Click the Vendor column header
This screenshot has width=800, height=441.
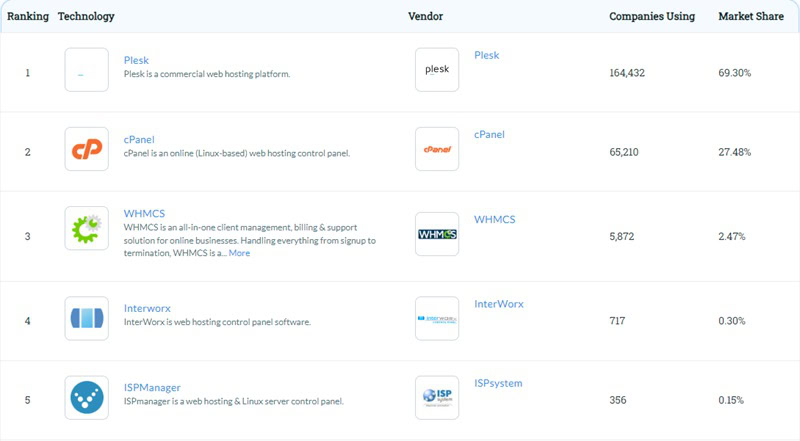coord(426,16)
